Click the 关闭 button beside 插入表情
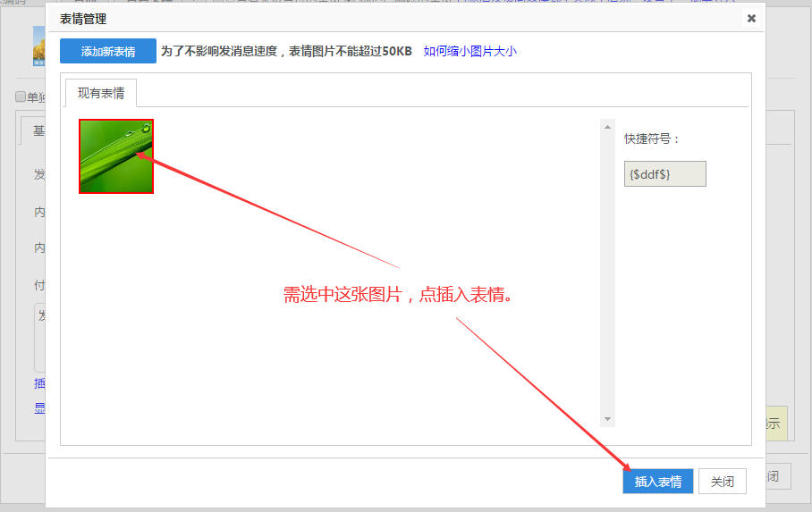 (x=722, y=481)
